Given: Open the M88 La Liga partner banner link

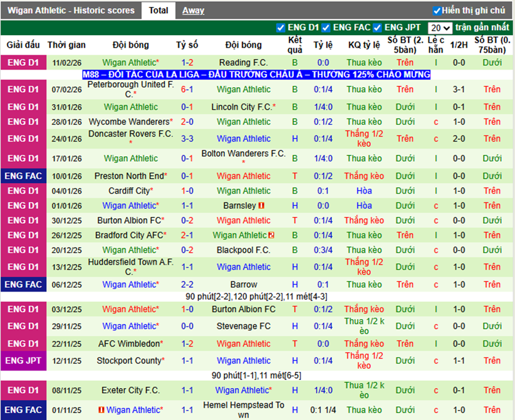Looking at the screenshot, I should click(256, 75).
